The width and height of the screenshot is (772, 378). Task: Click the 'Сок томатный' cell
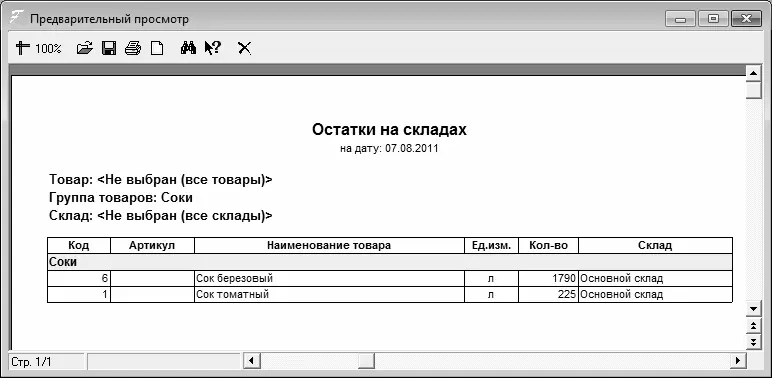coord(329,295)
